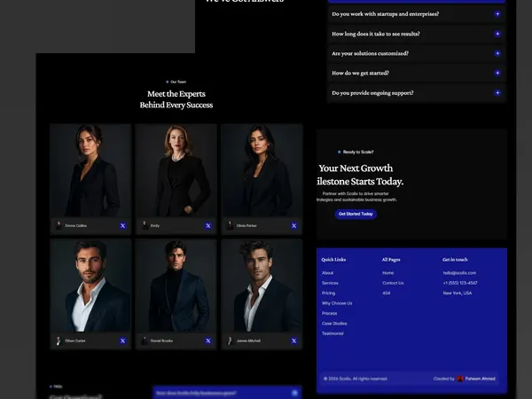Click Daniel Brooks's portrait photo

176,286
